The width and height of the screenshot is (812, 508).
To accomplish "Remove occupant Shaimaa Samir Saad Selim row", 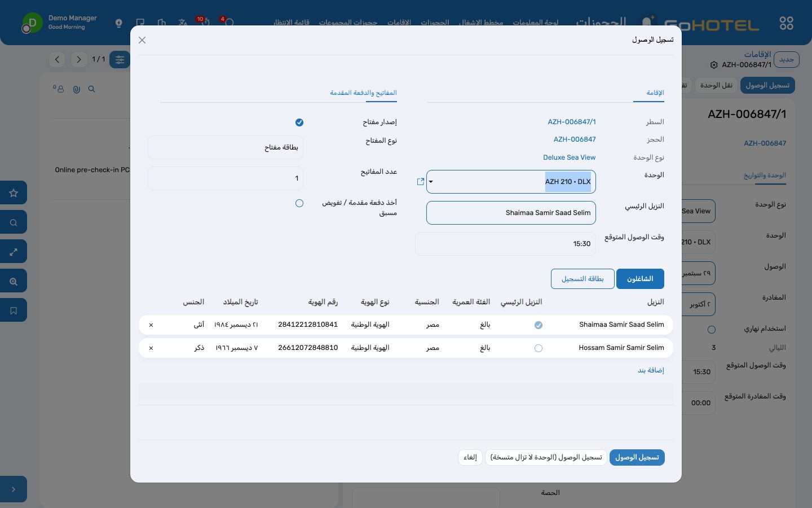I will tap(151, 325).
